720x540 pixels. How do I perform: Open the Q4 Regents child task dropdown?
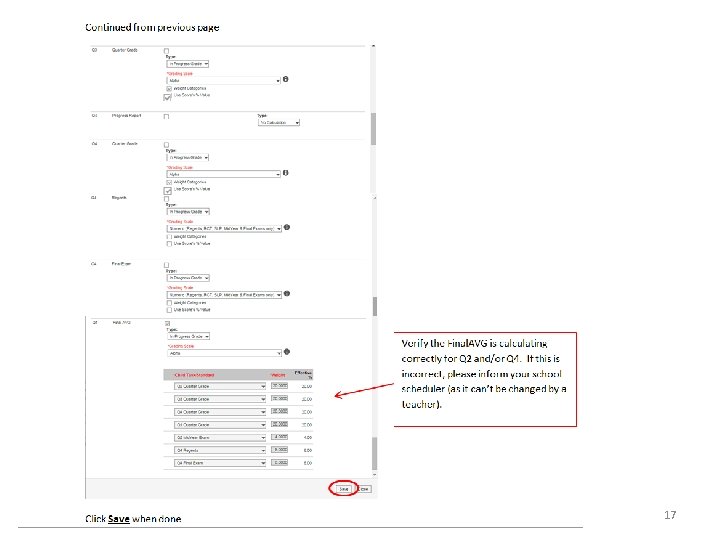coord(220,450)
